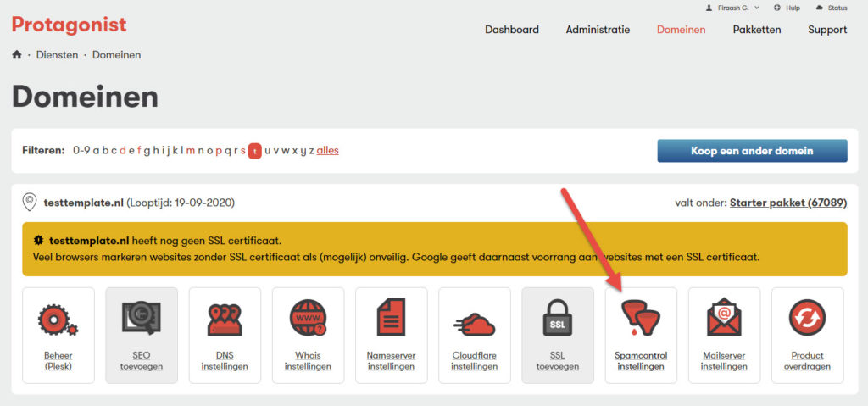Click the 'Cloudflare instellingen' text link
The height and width of the screenshot is (406, 868).
point(475,360)
